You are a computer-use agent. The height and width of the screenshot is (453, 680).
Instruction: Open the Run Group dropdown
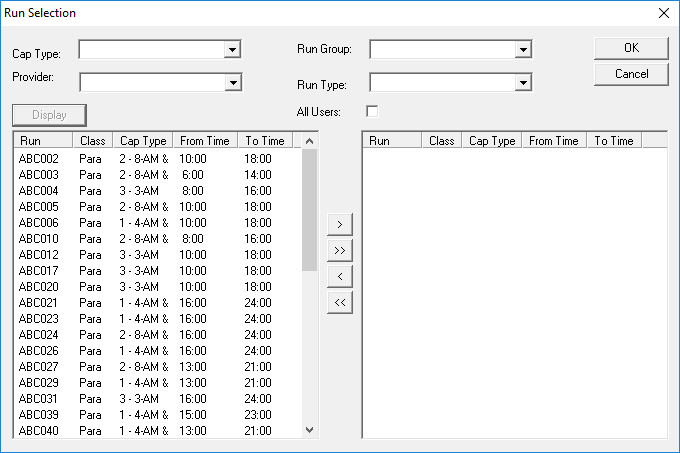[x=523, y=50]
